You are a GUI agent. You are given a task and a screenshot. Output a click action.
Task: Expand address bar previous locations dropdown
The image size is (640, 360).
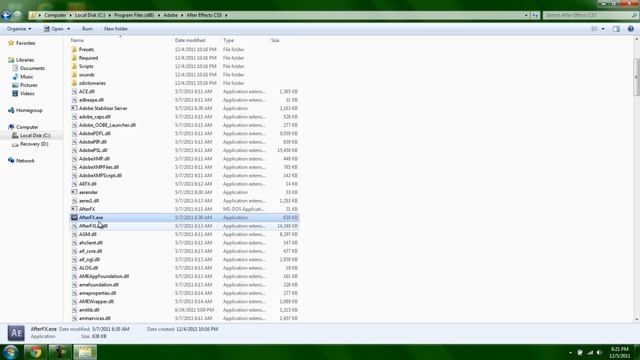tap(526, 15)
